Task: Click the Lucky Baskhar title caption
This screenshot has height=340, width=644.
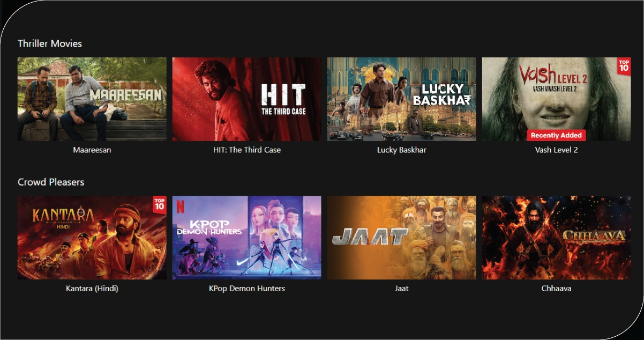Action: click(x=401, y=150)
